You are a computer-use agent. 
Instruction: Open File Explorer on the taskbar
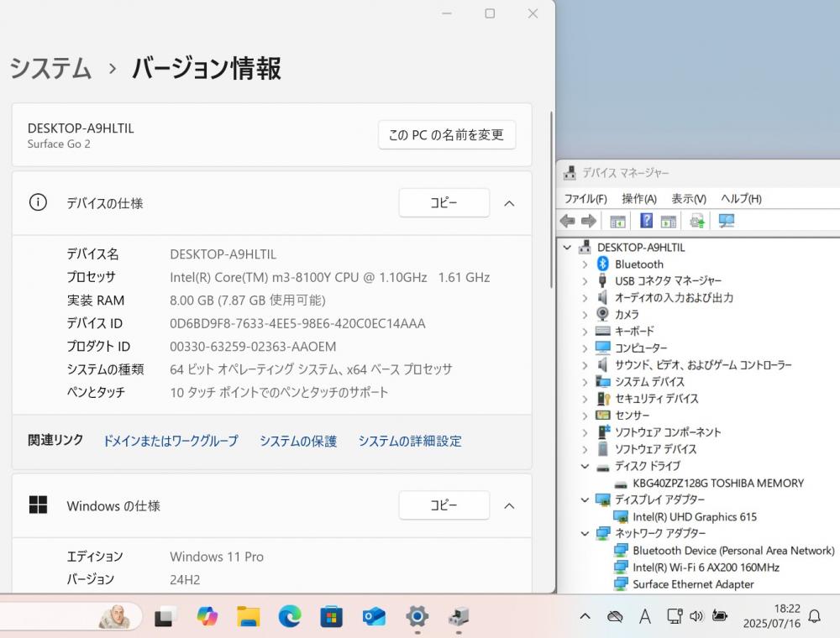249,616
